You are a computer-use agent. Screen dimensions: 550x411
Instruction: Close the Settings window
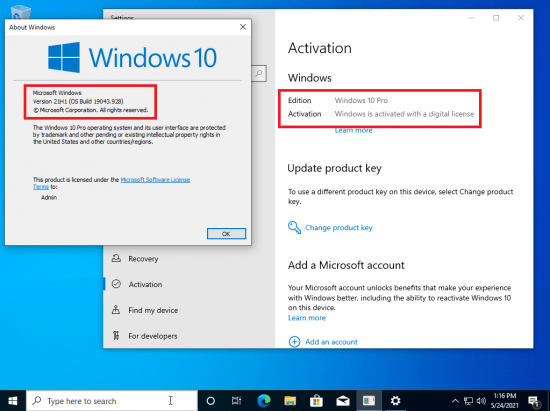tap(521, 18)
